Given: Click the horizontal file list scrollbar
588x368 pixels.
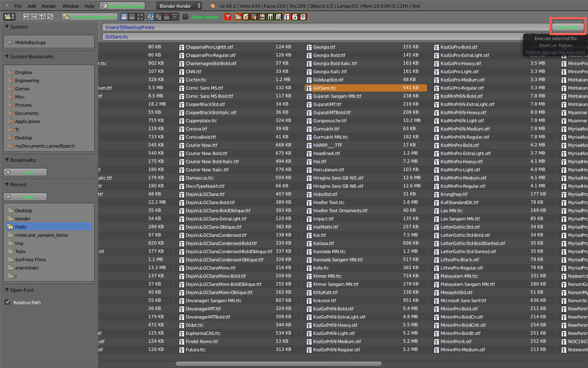Looking at the screenshot, I should tap(279, 364).
